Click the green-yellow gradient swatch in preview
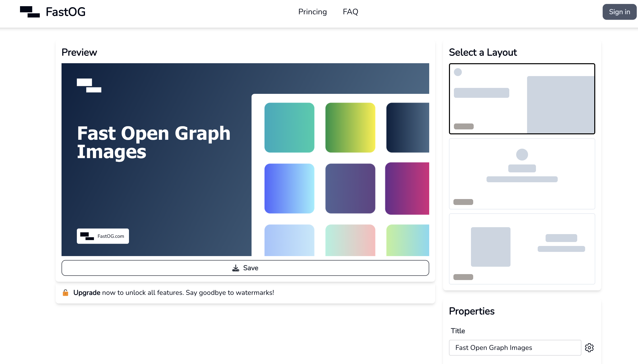Screen dimensions: 638x364 coord(350,127)
